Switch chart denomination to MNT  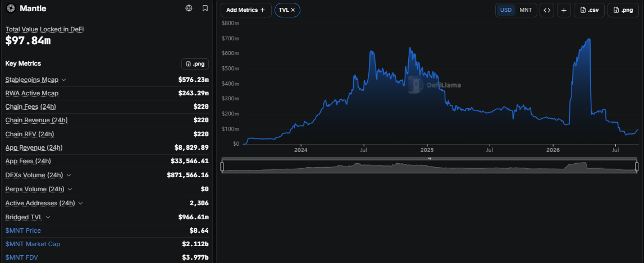(526, 10)
